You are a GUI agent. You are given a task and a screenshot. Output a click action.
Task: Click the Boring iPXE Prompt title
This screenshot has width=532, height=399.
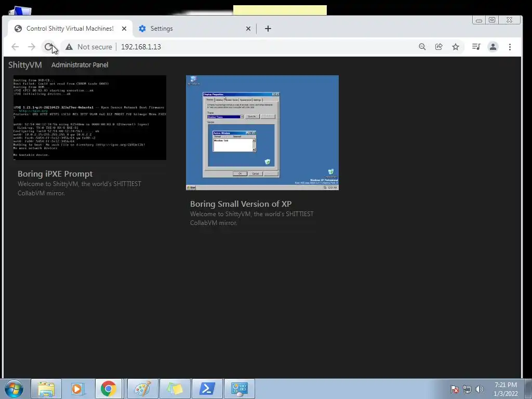point(55,174)
